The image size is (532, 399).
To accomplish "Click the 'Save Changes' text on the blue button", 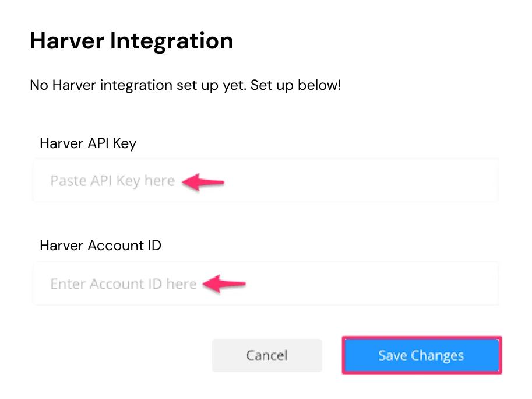I will 421,355.
